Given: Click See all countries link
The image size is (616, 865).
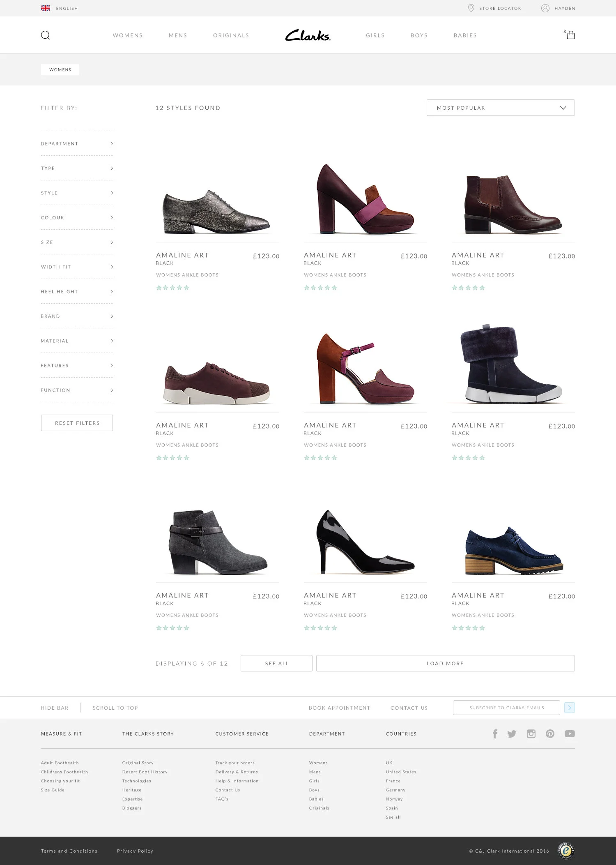Looking at the screenshot, I should [393, 817].
